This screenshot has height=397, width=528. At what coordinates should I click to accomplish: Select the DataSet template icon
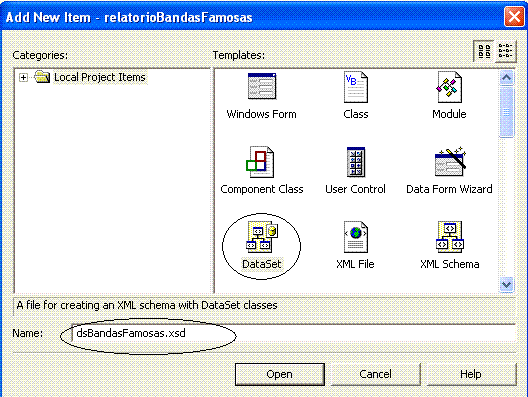tap(262, 237)
